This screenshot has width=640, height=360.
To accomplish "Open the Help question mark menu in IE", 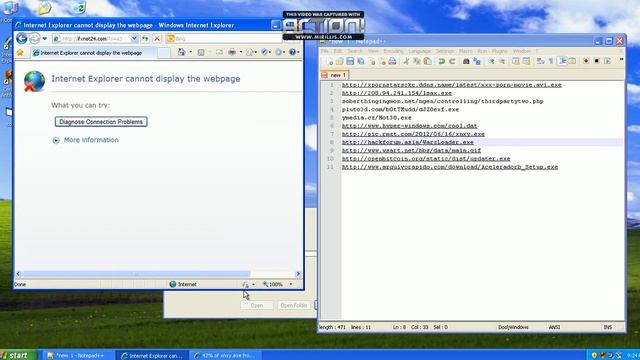I will (x=294, y=52).
